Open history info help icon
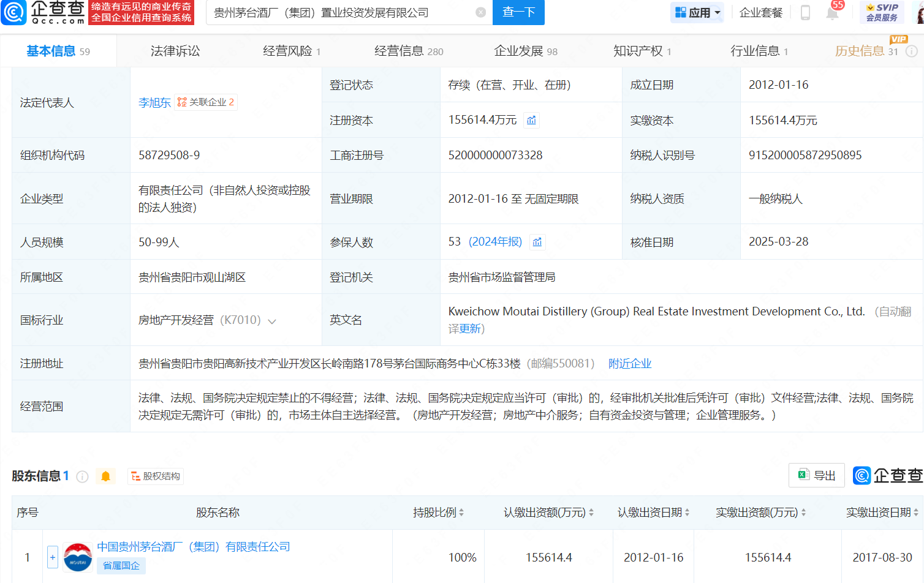This screenshot has height=583, width=924. 912,51
